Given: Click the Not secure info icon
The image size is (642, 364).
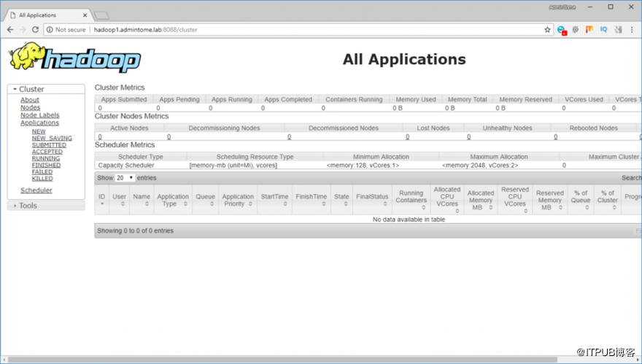Looking at the screenshot, I should 50,29.
